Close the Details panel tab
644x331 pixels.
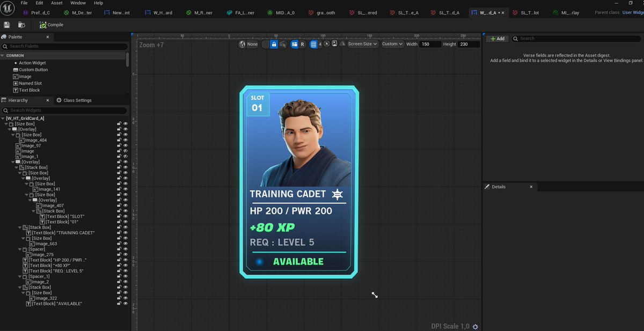tap(531, 187)
